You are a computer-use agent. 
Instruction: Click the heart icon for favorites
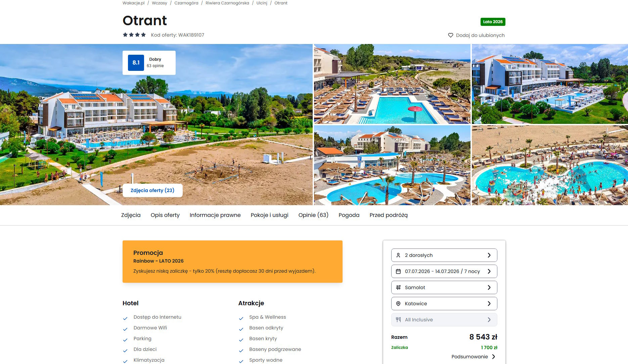pos(450,35)
